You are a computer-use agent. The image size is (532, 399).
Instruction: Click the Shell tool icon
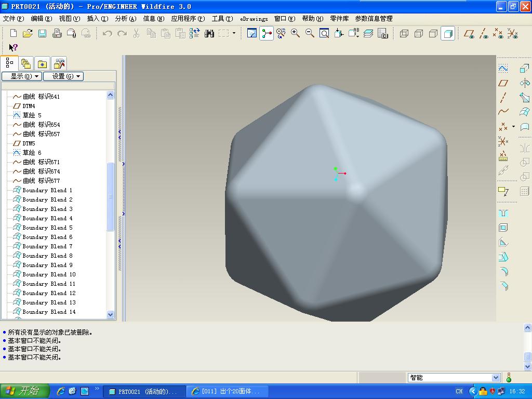click(x=503, y=228)
